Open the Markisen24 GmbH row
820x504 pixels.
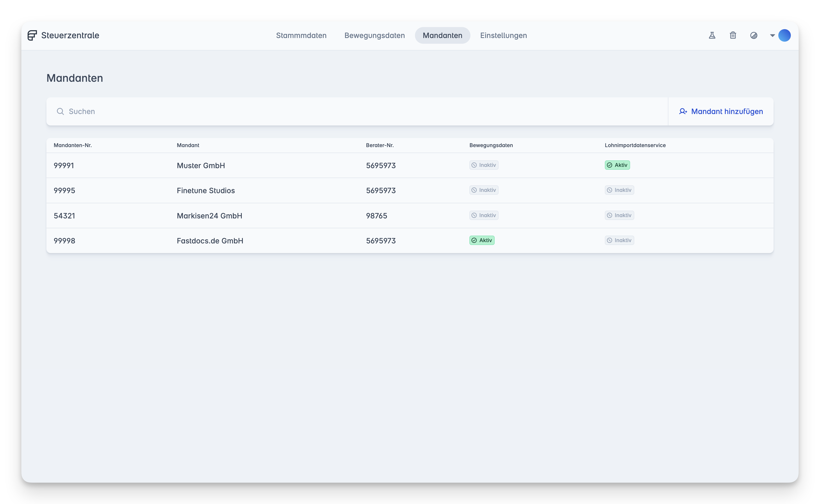209,216
